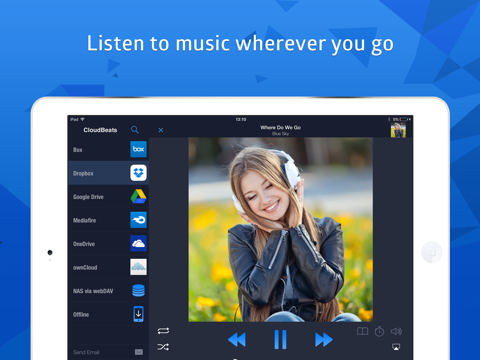This screenshot has width=480, height=360.
Task: Close the player with the X icon
Action: pos(161,130)
